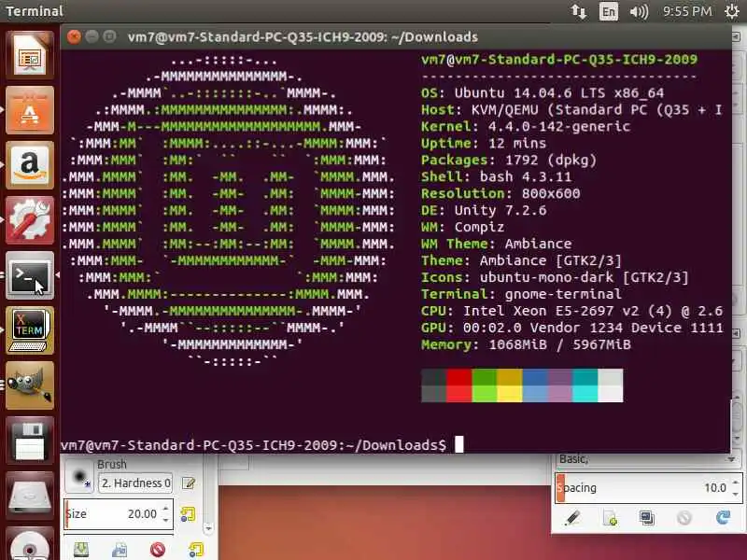Reset tool options to defaults icon
747x560 pixels.
(196, 550)
